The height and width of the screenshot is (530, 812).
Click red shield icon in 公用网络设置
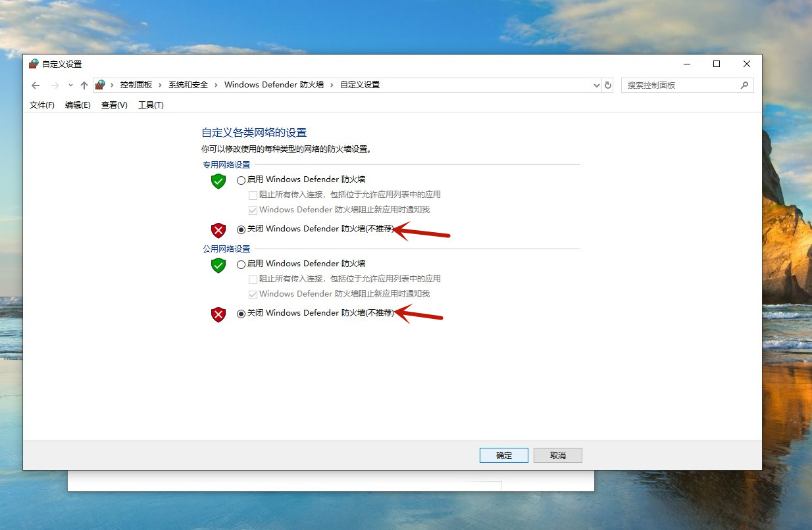[x=218, y=314]
